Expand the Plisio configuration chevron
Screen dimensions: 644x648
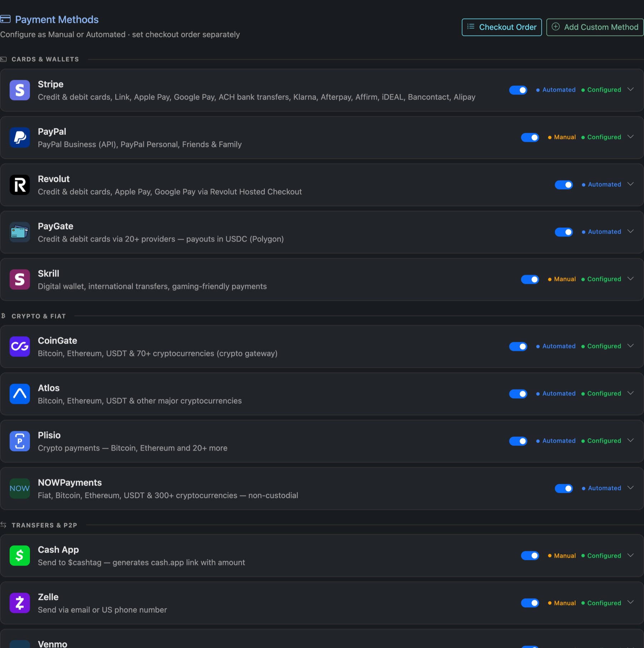[x=630, y=440]
